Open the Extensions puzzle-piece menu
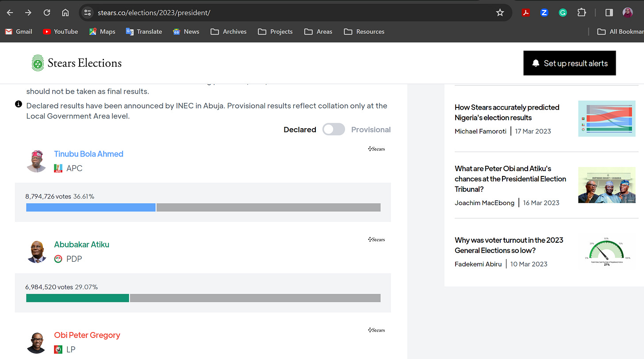 pyautogui.click(x=582, y=12)
